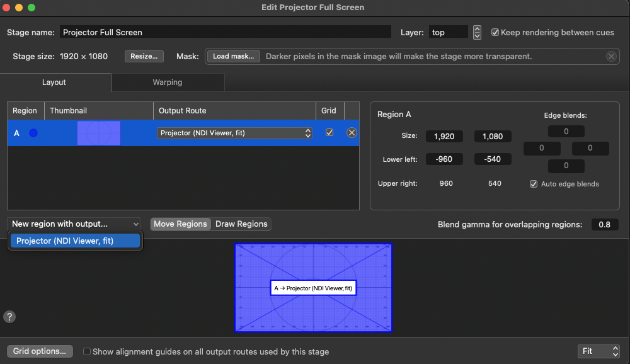Viewport: 630px width, 364px height.
Task: Delete Region A using its X icon
Action: point(352,132)
